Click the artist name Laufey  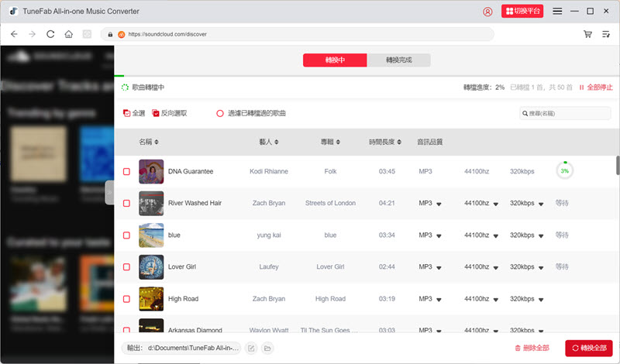269,266
